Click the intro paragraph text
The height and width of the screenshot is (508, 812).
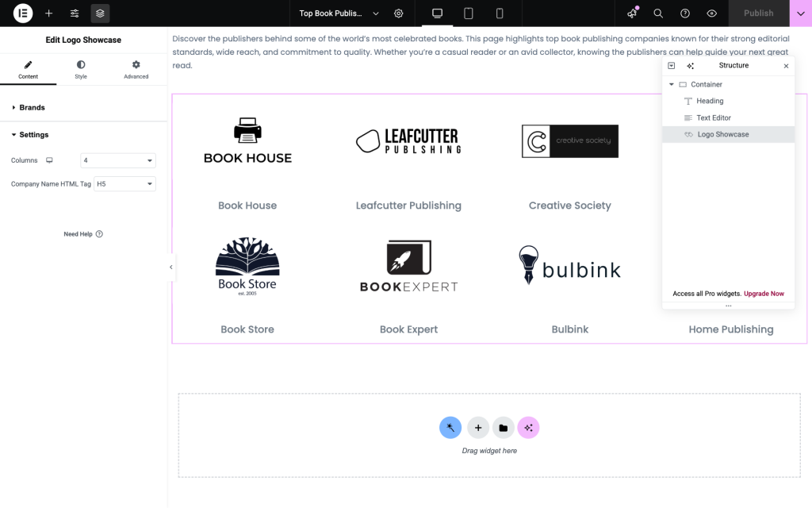click(481, 52)
